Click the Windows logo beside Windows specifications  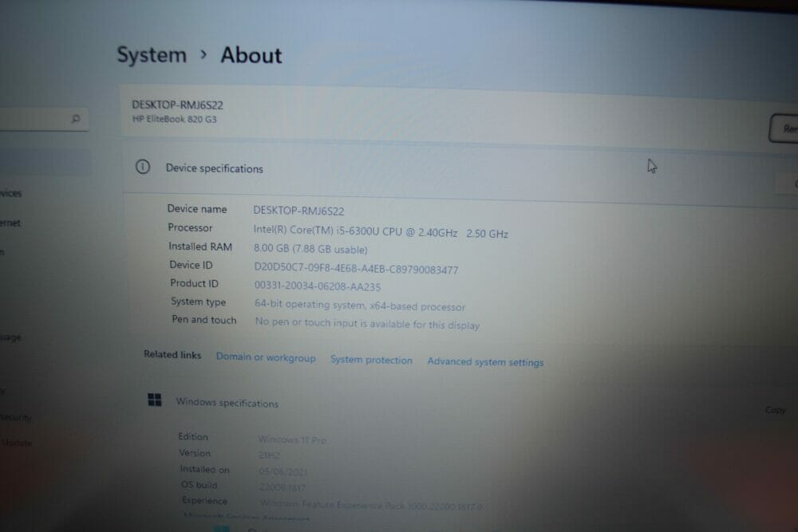pyautogui.click(x=155, y=400)
